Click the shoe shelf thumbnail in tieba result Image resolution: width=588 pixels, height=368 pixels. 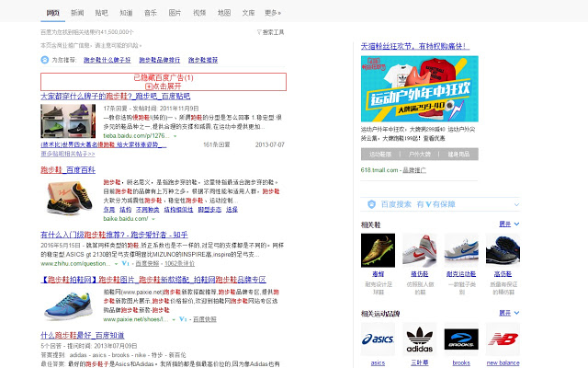(x=68, y=121)
